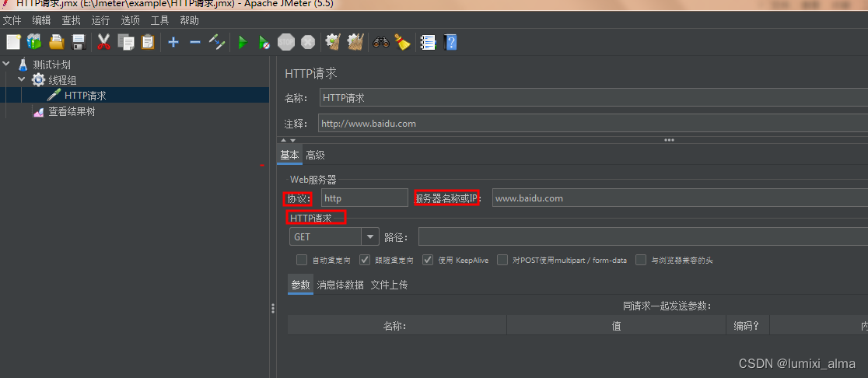Viewport: 868px width, 378px height.
Task: Open the 帮助 menu
Action: pos(189,20)
